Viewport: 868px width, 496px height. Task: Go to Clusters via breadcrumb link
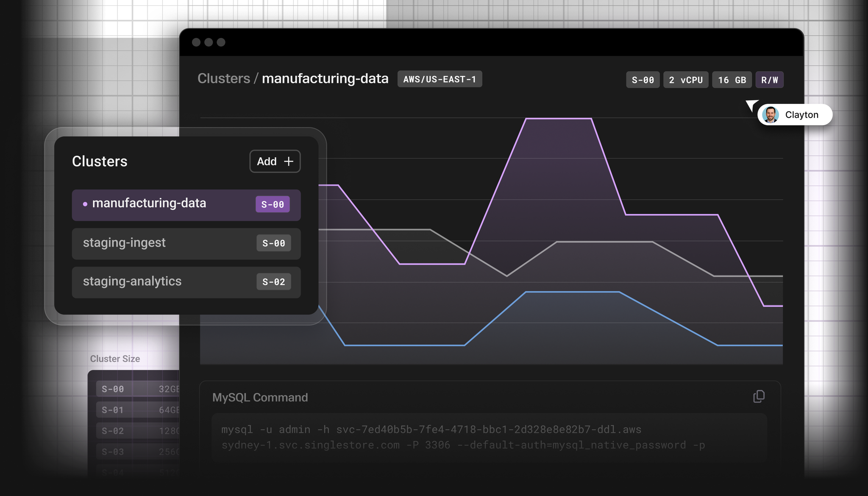[x=224, y=79]
